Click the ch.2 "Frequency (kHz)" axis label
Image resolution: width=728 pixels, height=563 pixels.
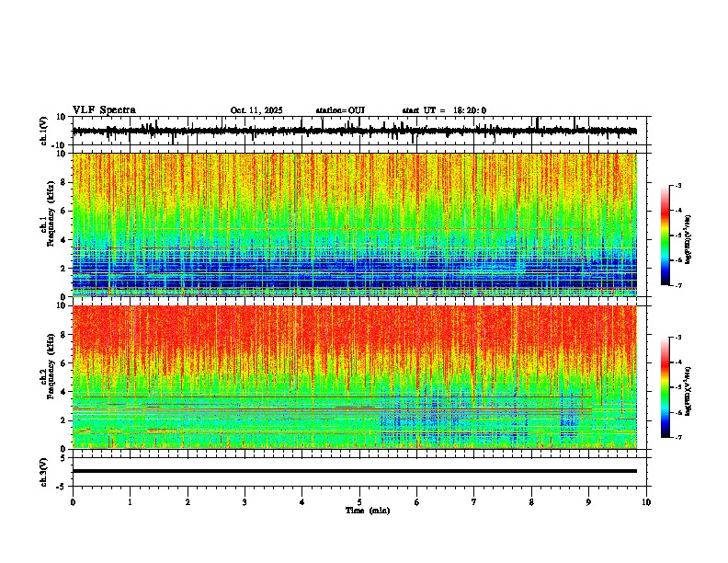coord(51,366)
